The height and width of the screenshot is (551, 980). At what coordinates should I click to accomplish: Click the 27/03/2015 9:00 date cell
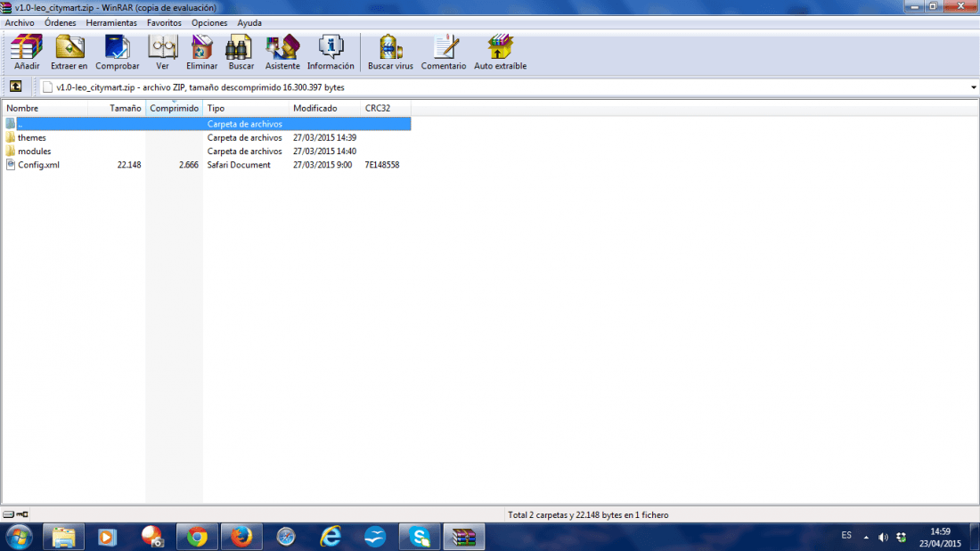click(323, 165)
